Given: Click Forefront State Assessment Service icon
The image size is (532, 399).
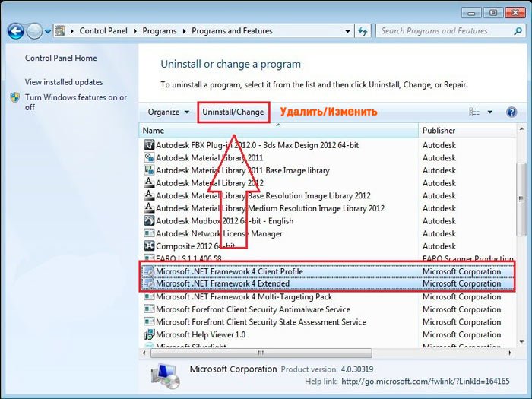Looking at the screenshot, I should click(x=149, y=321).
